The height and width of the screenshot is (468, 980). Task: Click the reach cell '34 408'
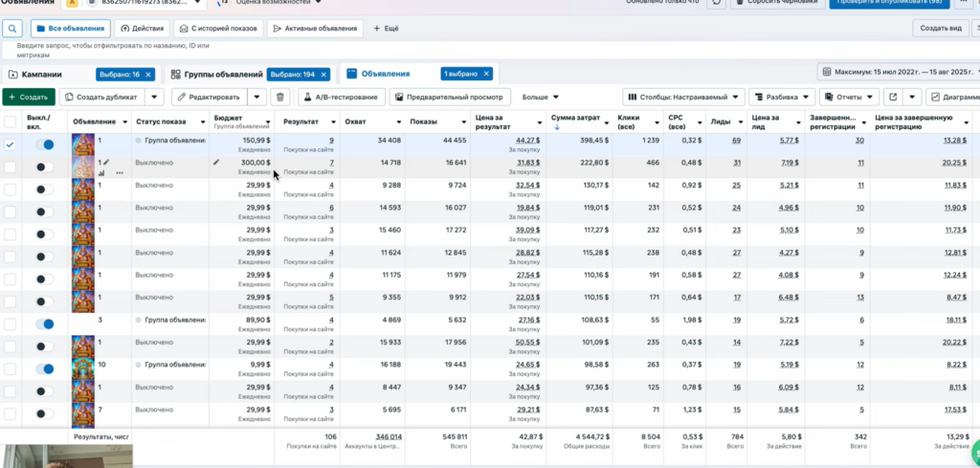(x=390, y=141)
